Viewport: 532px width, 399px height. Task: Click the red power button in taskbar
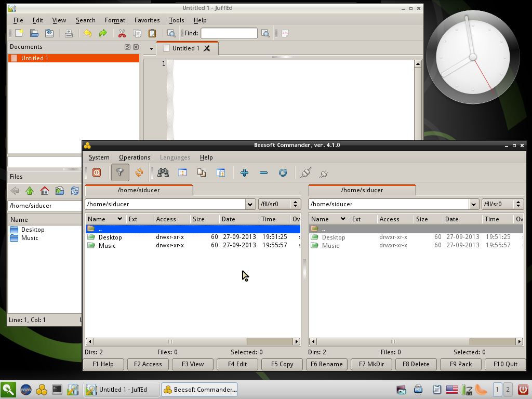[x=523, y=390]
